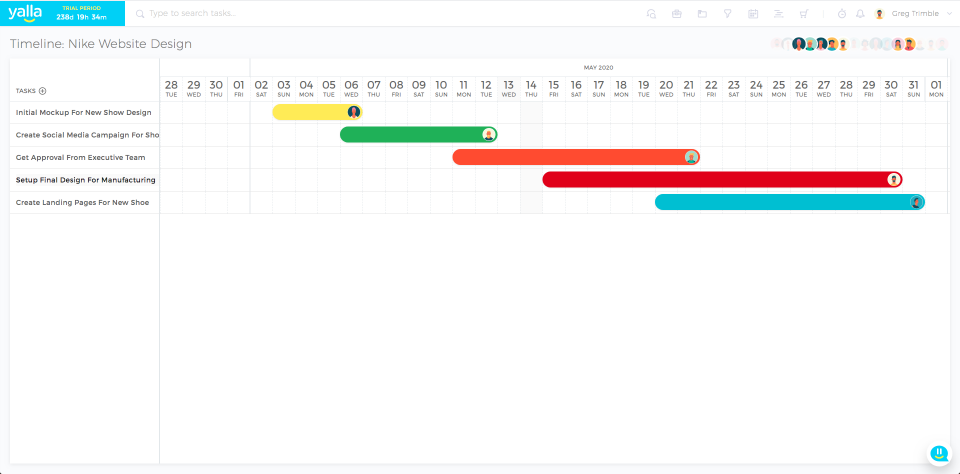Click the funnel filter icon
Screen dimensions: 960x474
point(727,13)
